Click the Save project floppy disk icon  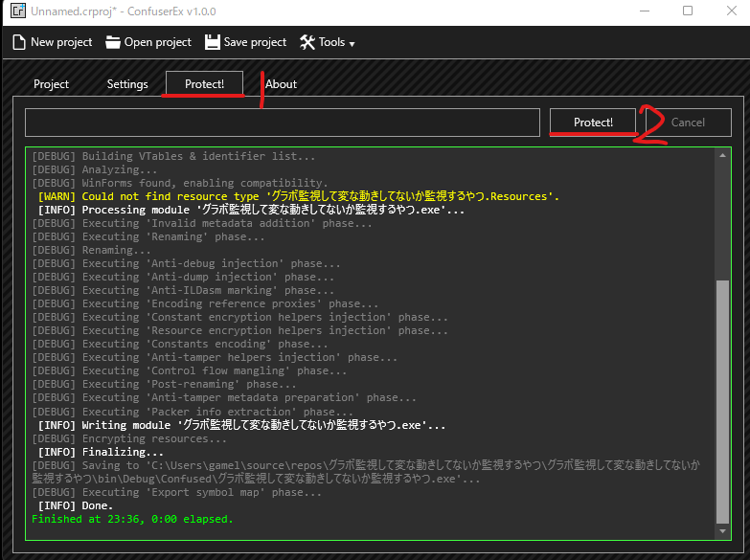pyautogui.click(x=213, y=42)
